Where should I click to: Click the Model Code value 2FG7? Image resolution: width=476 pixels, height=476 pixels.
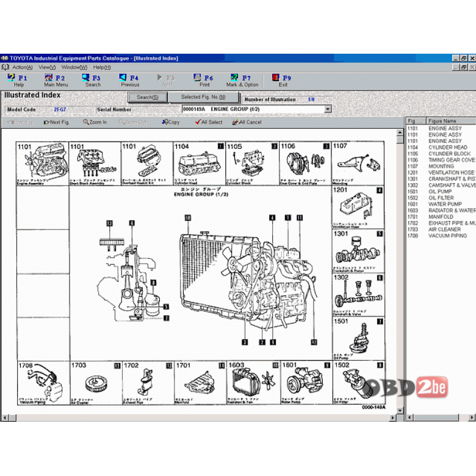[60, 110]
